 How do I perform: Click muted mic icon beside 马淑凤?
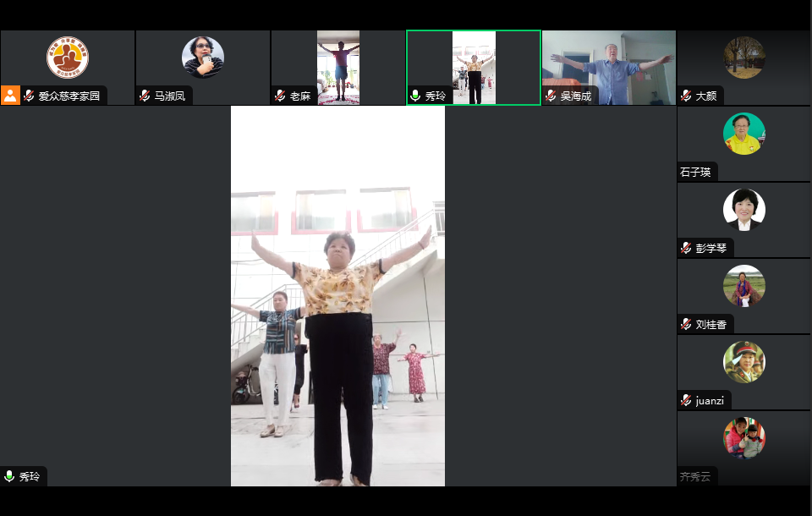pos(145,96)
